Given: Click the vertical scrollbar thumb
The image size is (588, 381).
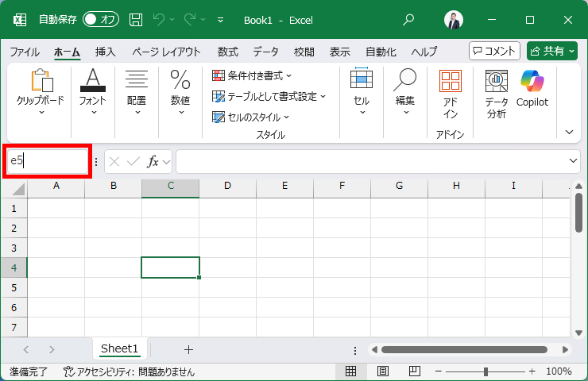Looking at the screenshot, I should coord(578,213).
